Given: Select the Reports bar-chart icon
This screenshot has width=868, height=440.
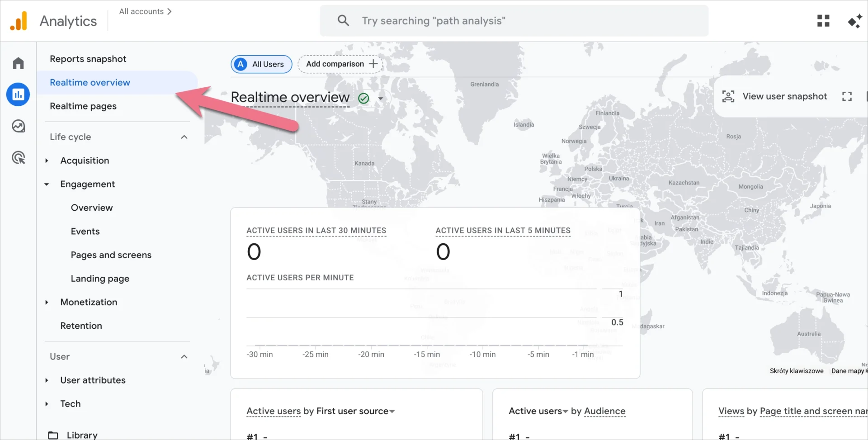Looking at the screenshot, I should click(18, 95).
